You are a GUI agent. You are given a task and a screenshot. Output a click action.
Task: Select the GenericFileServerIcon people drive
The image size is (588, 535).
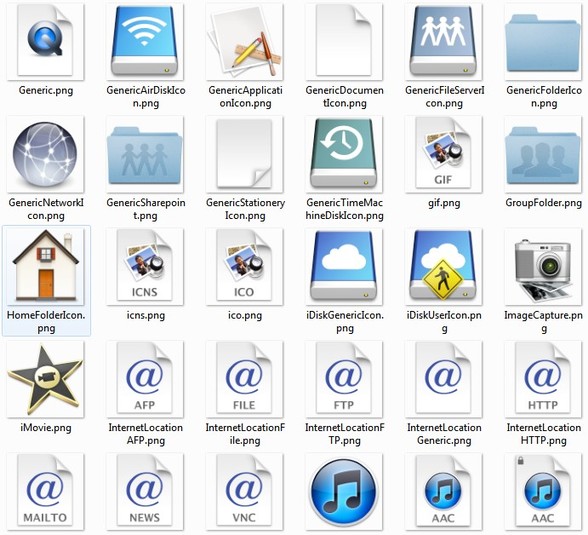click(x=444, y=41)
